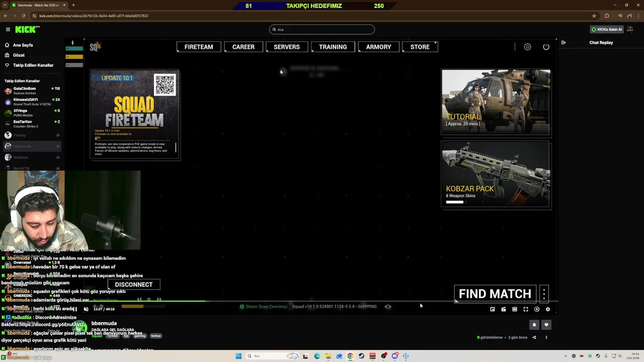Open the Windows Start menu

pyautogui.click(x=238, y=356)
